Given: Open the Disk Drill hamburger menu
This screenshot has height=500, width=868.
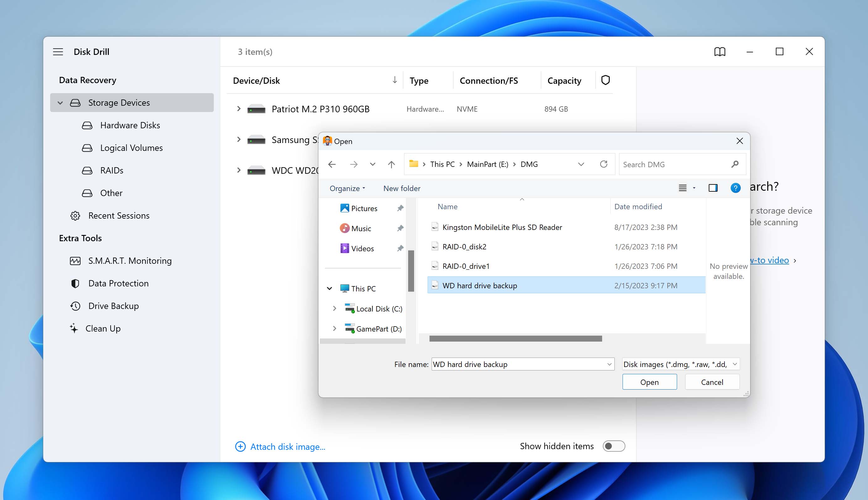Looking at the screenshot, I should (x=58, y=51).
